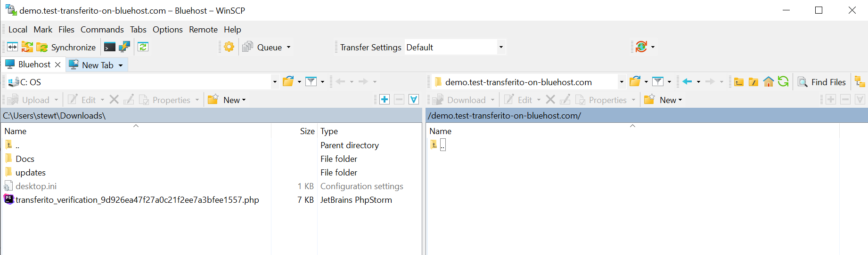Click the local path C:\Users\stewt\Downloads\ bar

(211, 115)
